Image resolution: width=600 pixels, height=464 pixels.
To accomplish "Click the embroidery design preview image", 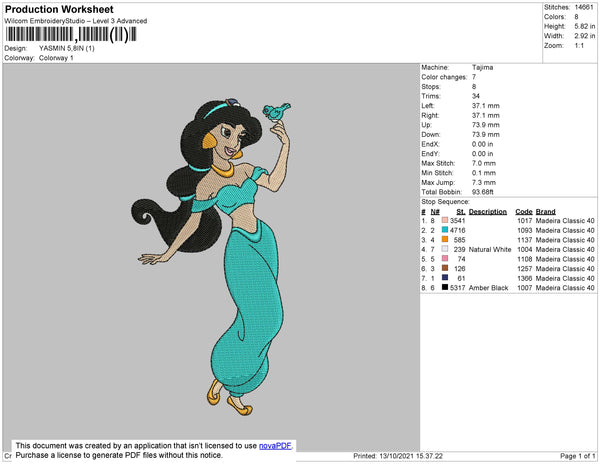I will point(211,257).
